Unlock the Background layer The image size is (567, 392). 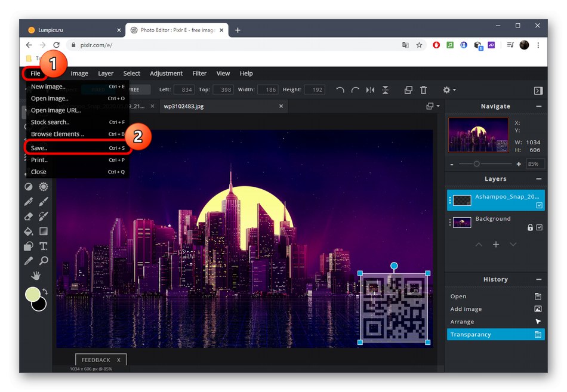coord(530,227)
